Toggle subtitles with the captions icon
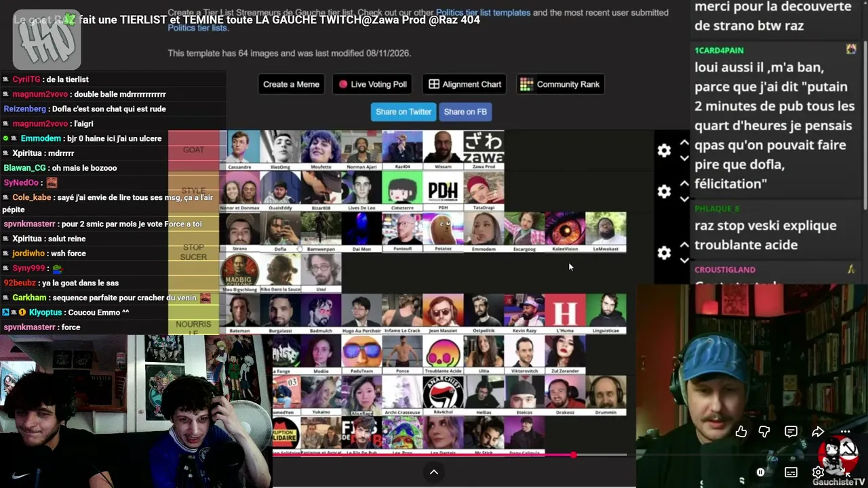Screen dimensions: 868x488 (x=791, y=472)
